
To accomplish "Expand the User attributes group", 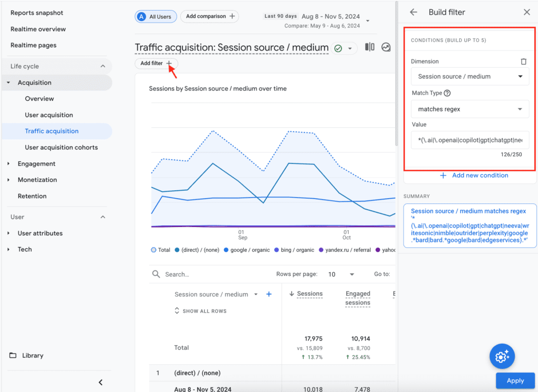I will 8,233.
